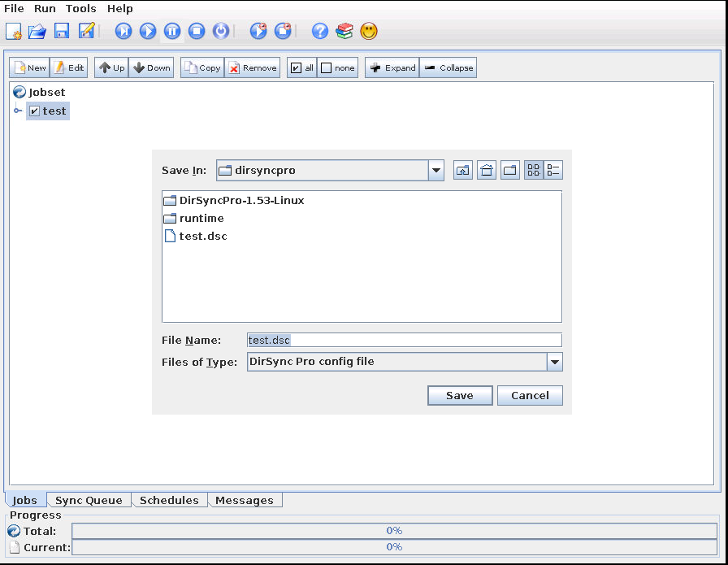
Task: Expand the test job tree node handle
Action: (x=18, y=111)
